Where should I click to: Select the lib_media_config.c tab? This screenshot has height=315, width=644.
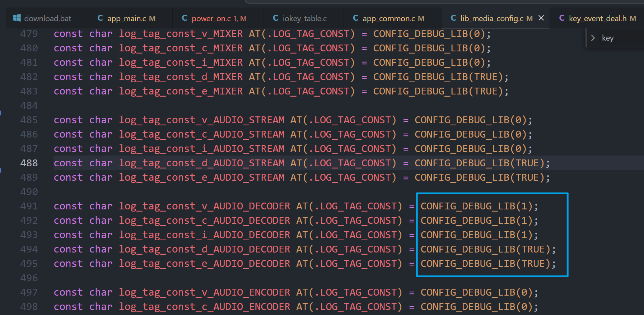495,18
